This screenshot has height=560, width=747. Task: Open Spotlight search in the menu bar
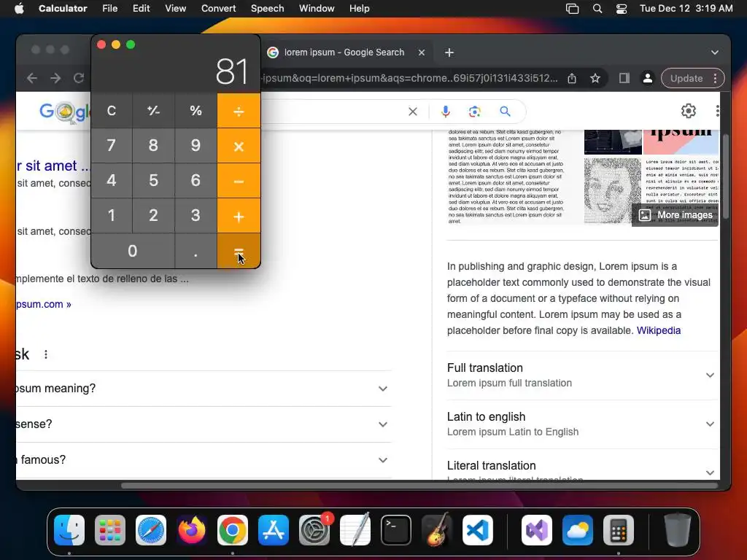point(597,9)
